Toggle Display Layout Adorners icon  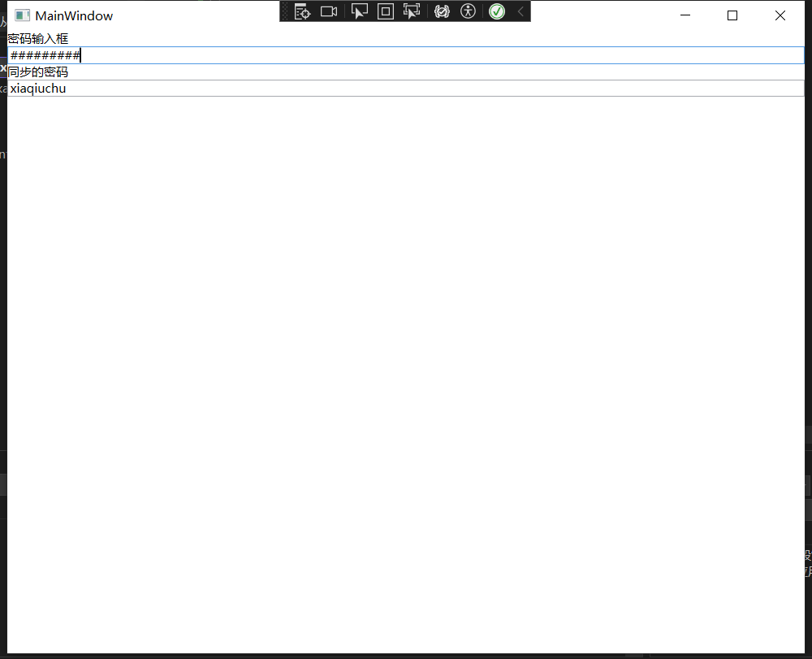[386, 11]
